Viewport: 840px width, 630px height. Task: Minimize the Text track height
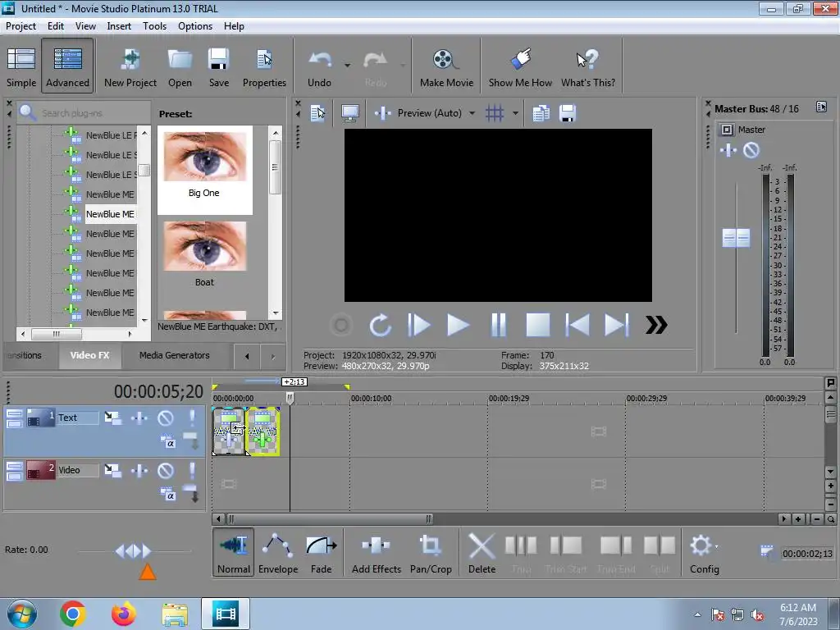[x=15, y=414]
